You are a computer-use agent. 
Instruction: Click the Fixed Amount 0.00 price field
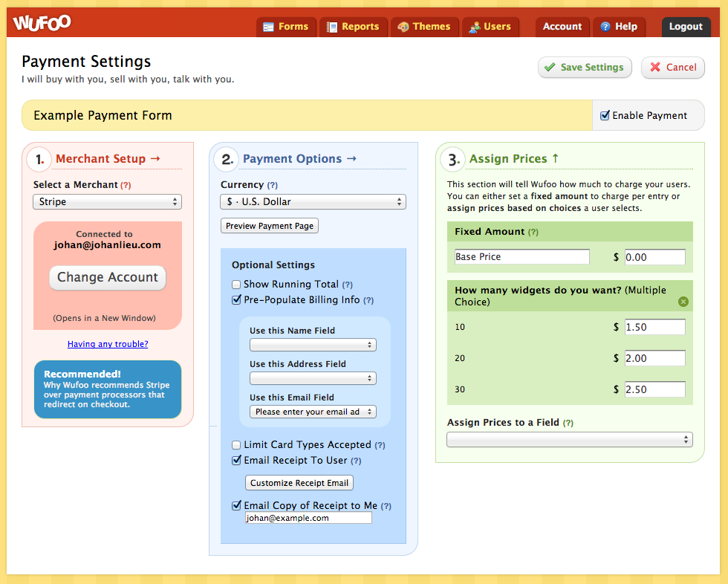[x=654, y=257]
